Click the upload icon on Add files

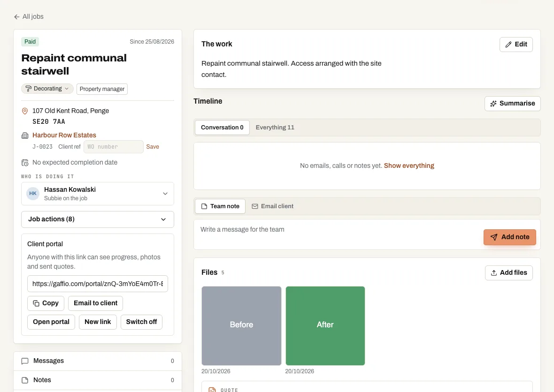[494, 273]
